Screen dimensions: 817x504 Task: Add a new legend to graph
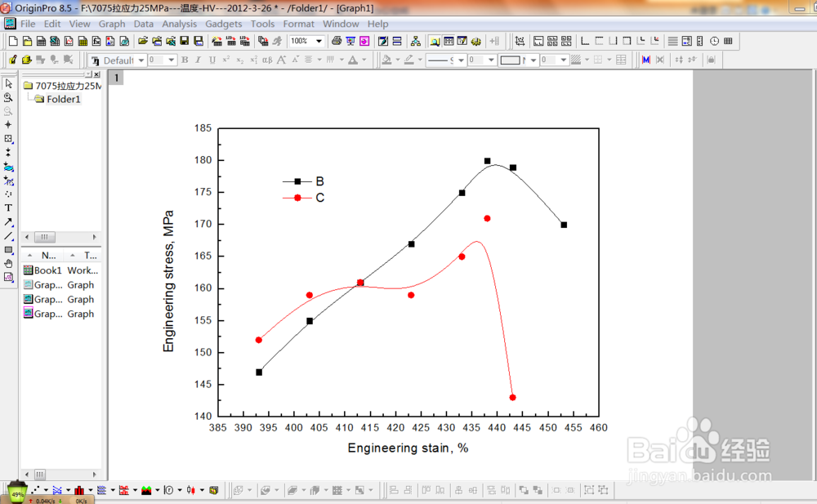[687, 41]
